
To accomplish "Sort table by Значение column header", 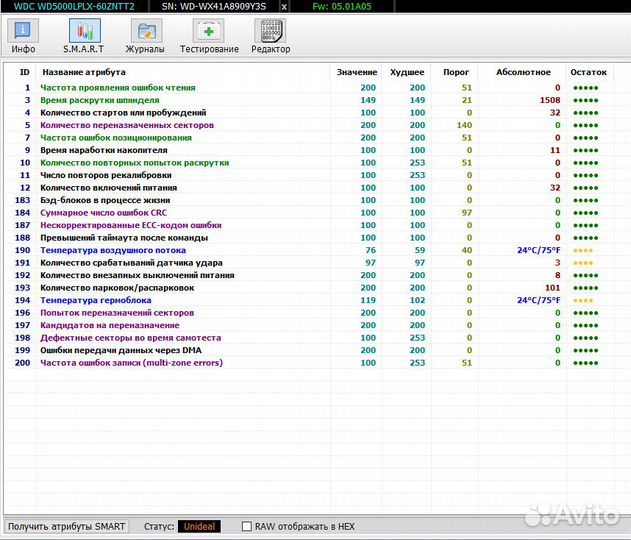I will coord(357,72).
